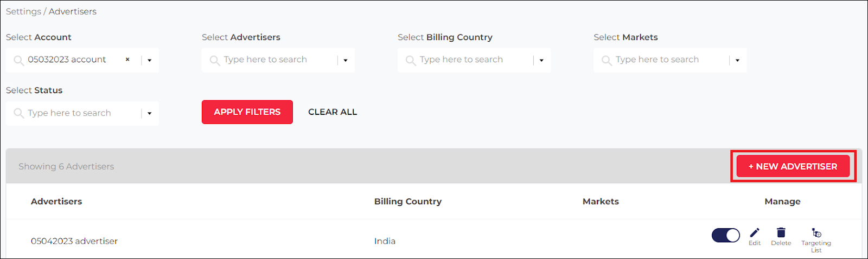This screenshot has height=259, width=868.
Task: Click the Edit pencil icon for 05042023 advertiser
Action: click(x=755, y=233)
